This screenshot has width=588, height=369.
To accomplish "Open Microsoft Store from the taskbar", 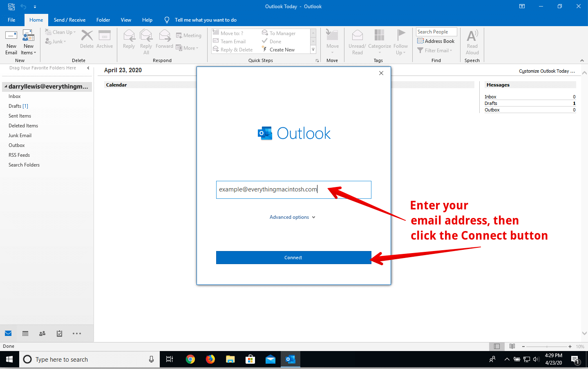I will point(250,359).
